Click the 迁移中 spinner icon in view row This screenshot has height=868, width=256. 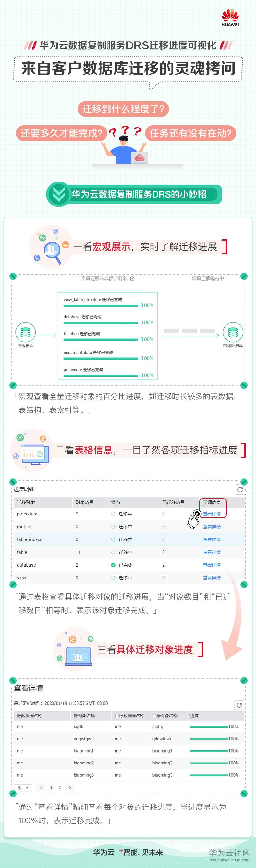click(113, 578)
